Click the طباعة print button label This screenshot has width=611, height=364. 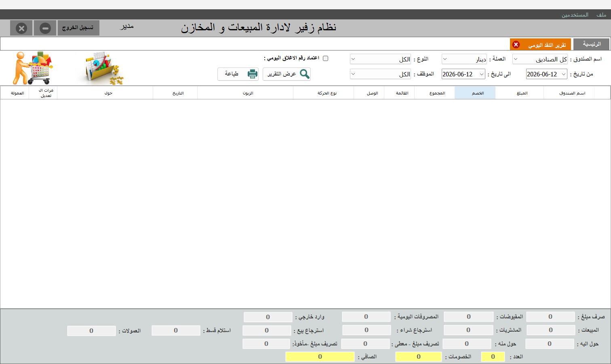[x=232, y=74]
